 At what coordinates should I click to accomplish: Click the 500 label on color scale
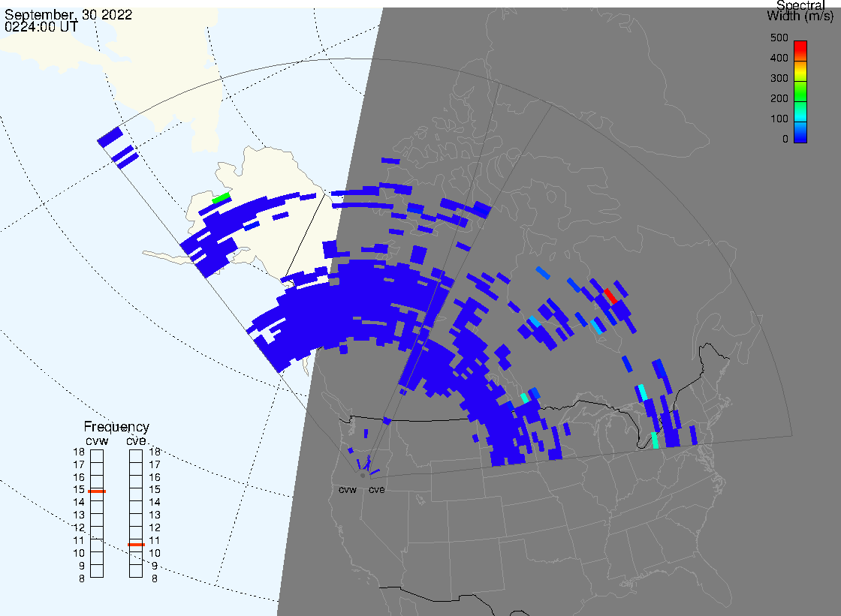tap(779, 38)
